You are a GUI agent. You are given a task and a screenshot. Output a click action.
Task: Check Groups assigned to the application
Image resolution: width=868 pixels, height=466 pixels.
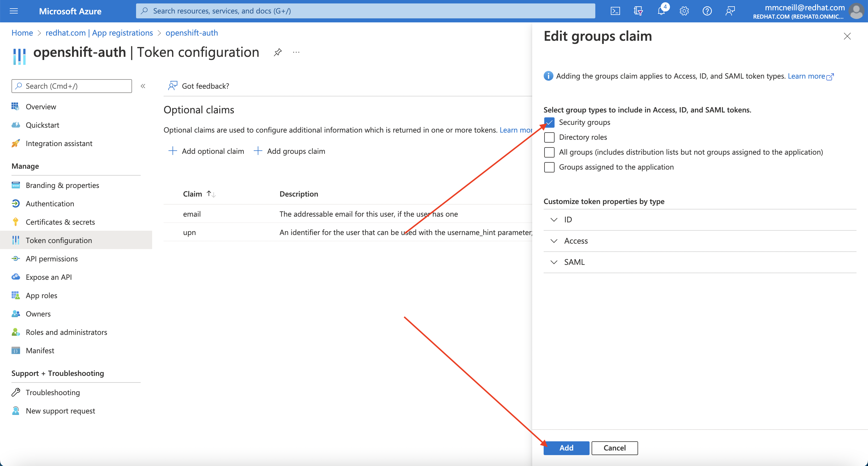point(549,167)
